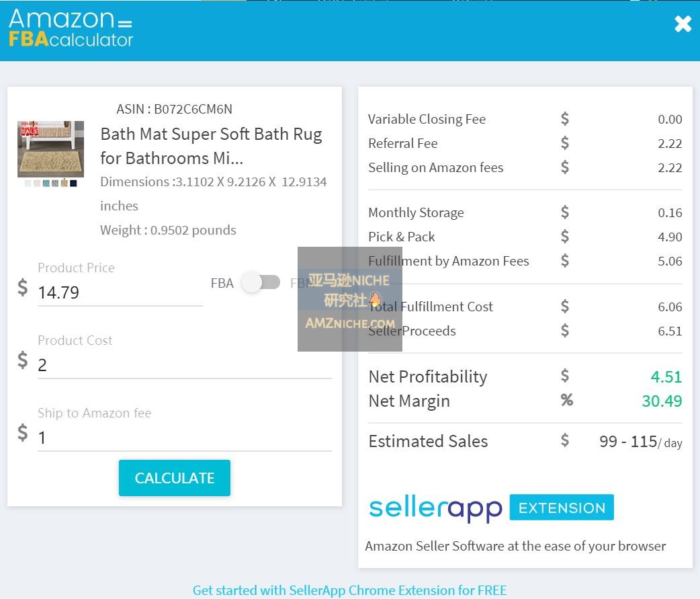Image resolution: width=700 pixels, height=599 pixels.
Task: Click the "FBA" label beside the switch
Action: click(x=222, y=283)
